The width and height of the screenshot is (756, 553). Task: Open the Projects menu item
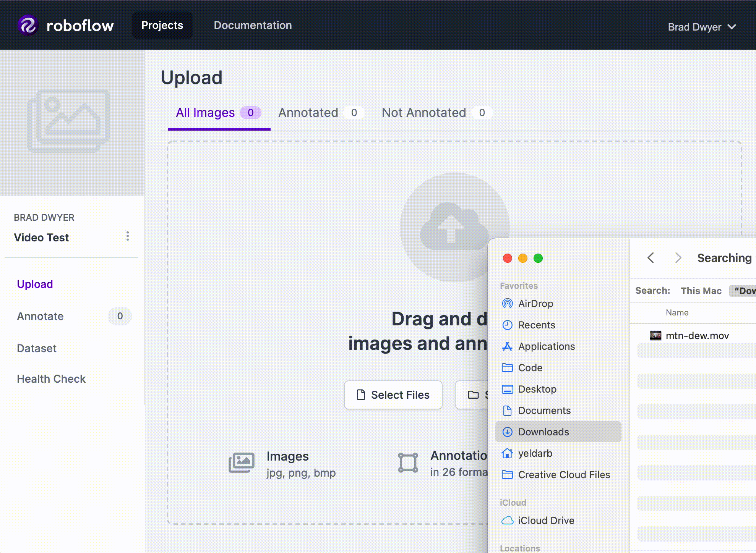pyautogui.click(x=162, y=25)
